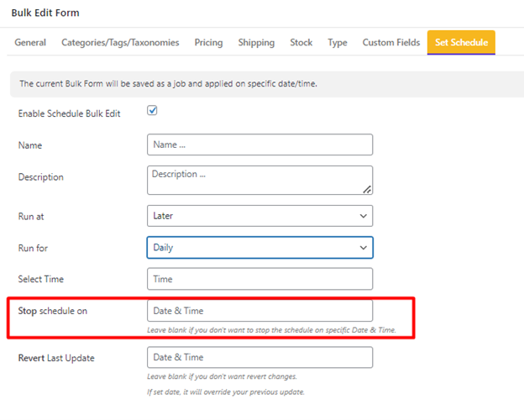Click Stop schedule on date field

click(259, 311)
